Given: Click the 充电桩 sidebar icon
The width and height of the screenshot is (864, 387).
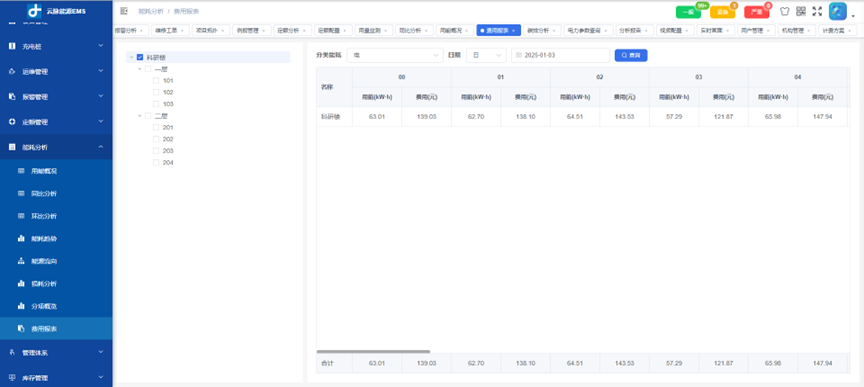Looking at the screenshot, I should click(12, 46).
